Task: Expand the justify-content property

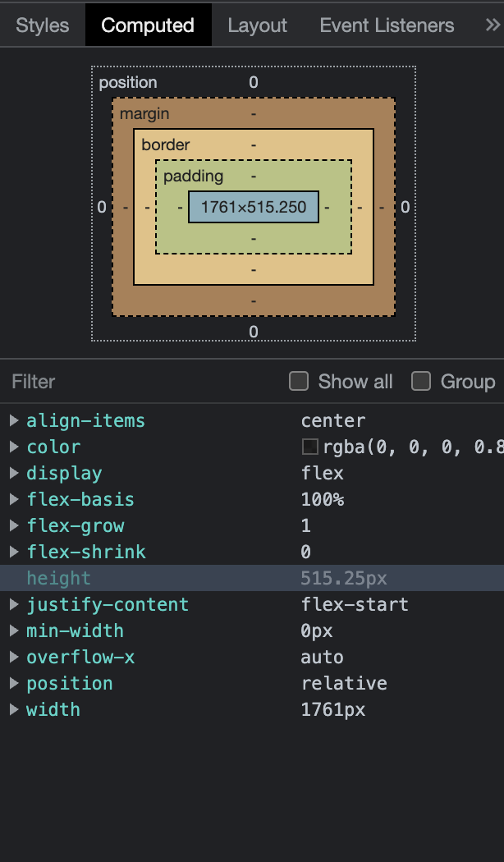Action: pyautogui.click(x=14, y=604)
